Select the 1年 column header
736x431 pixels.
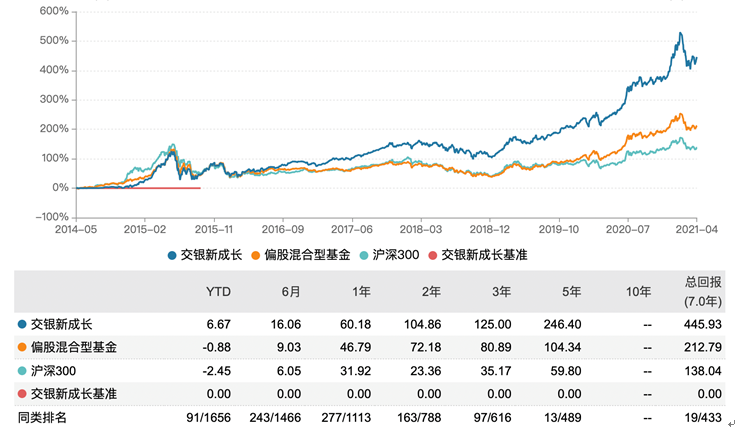point(361,292)
